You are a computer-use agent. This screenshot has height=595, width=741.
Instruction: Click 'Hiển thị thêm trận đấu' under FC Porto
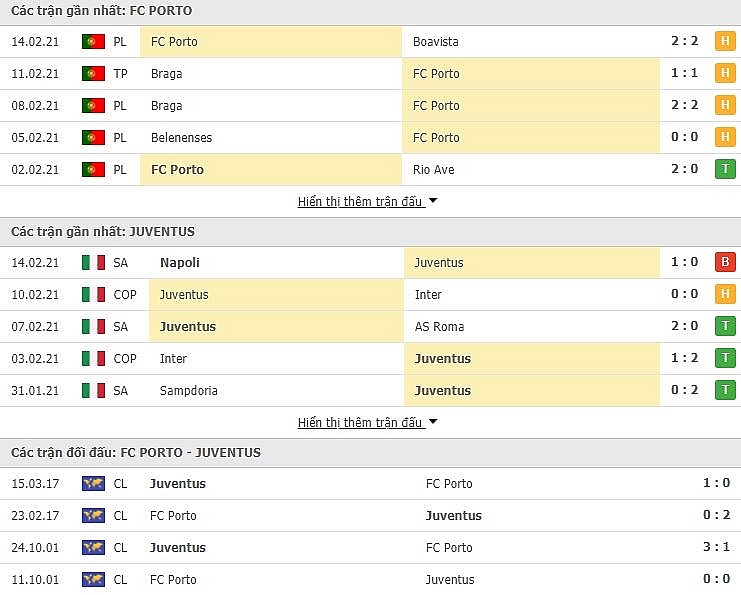tap(360, 201)
